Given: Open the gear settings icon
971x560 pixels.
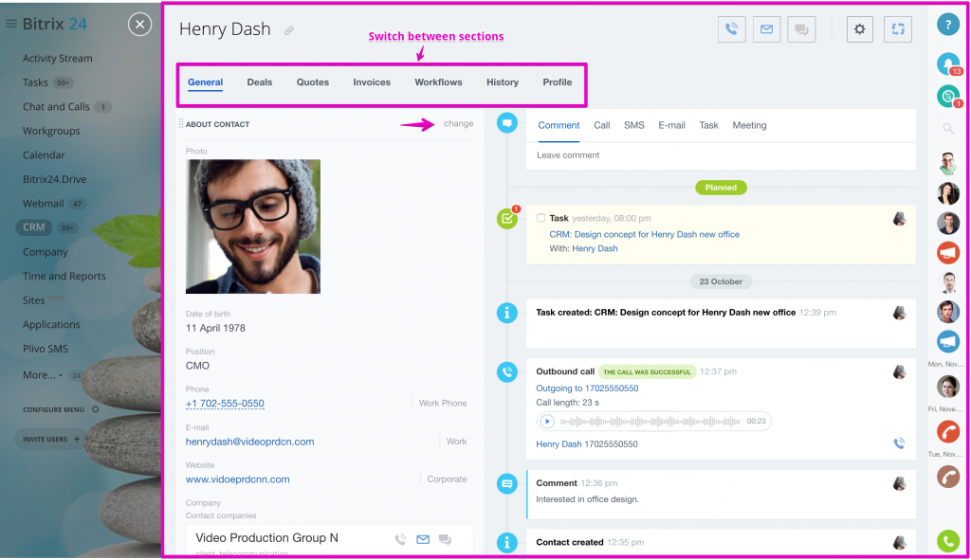Looking at the screenshot, I should [859, 29].
